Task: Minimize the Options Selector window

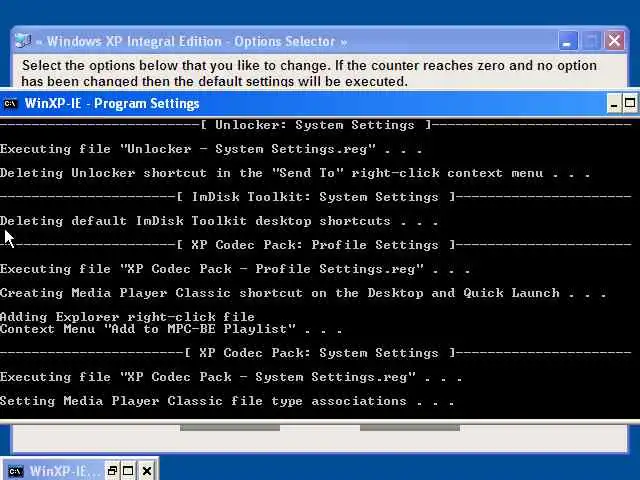Action: coord(567,41)
